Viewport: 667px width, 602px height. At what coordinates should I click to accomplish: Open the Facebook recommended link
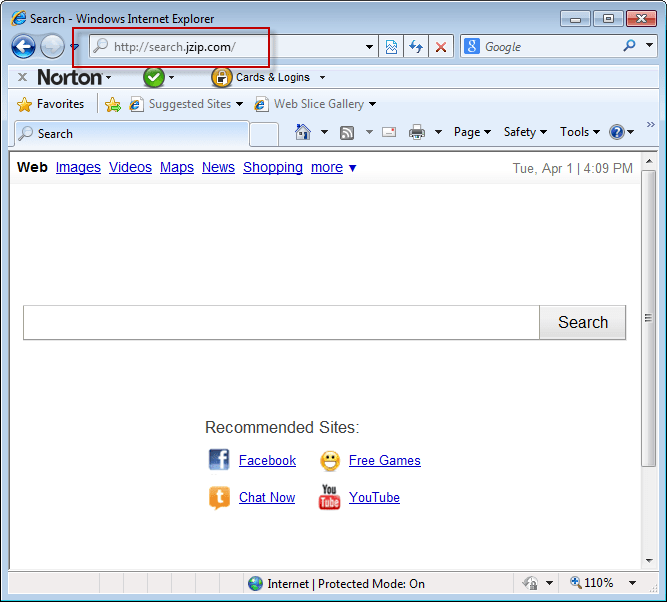click(x=267, y=460)
